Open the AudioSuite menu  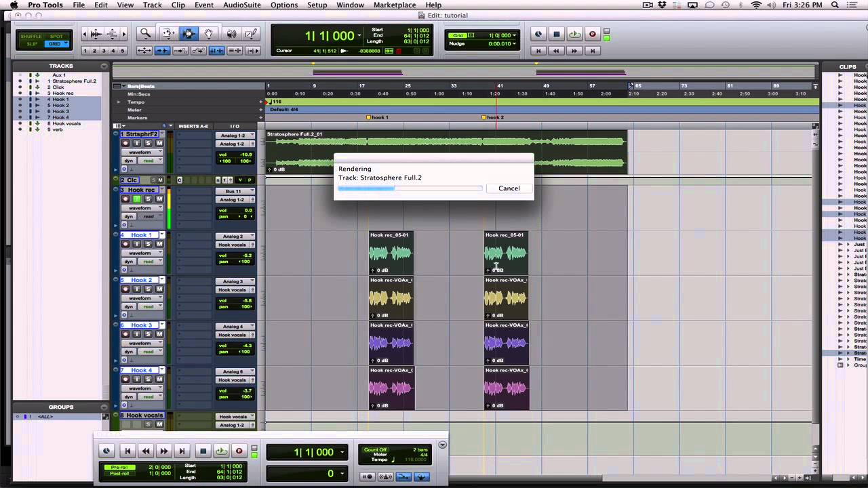pos(241,5)
